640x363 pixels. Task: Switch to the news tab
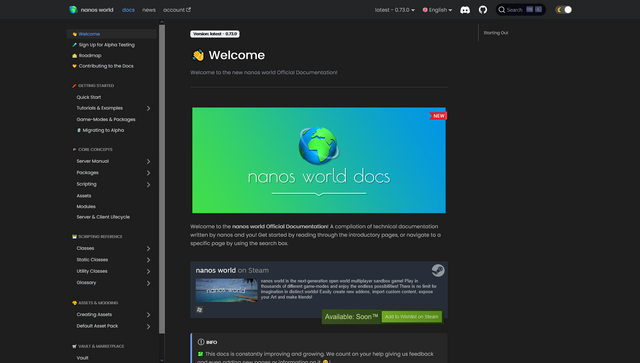pyautogui.click(x=149, y=10)
